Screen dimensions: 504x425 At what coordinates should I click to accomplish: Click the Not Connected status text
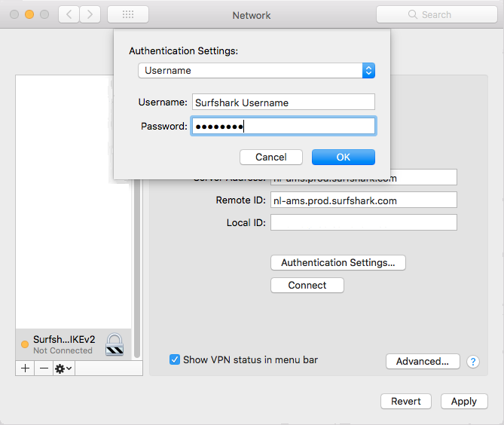[x=63, y=350]
